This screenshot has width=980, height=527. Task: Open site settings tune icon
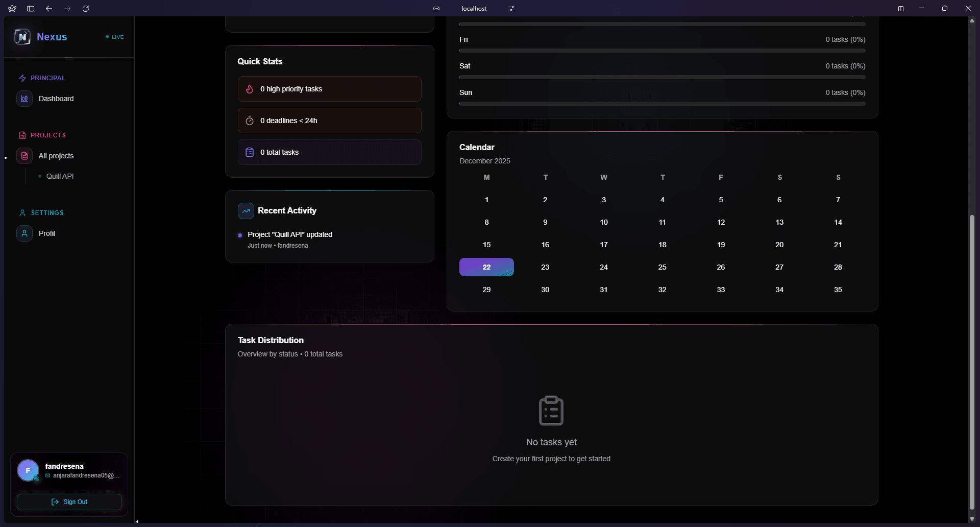(512, 9)
